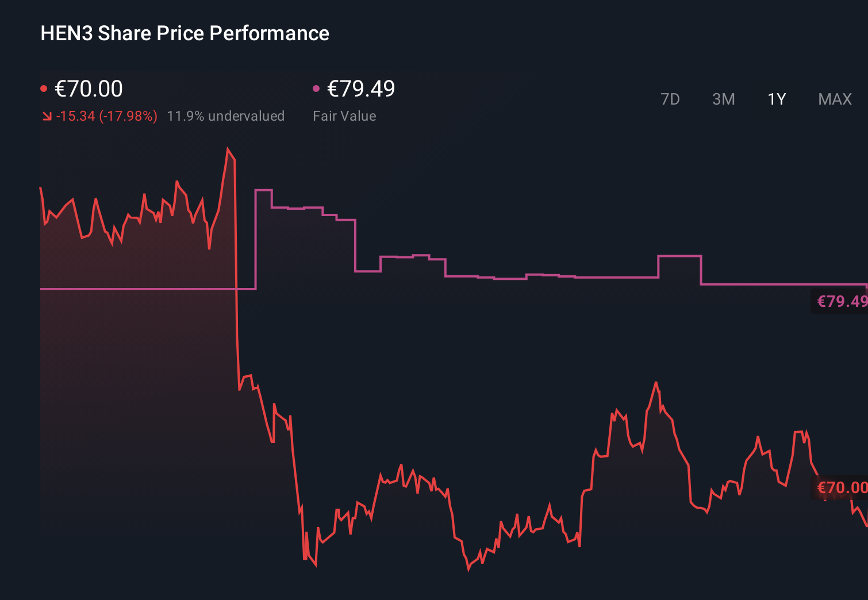Open details via the 11.9% undervalued text
This screenshot has width=868, height=600.
(x=226, y=116)
